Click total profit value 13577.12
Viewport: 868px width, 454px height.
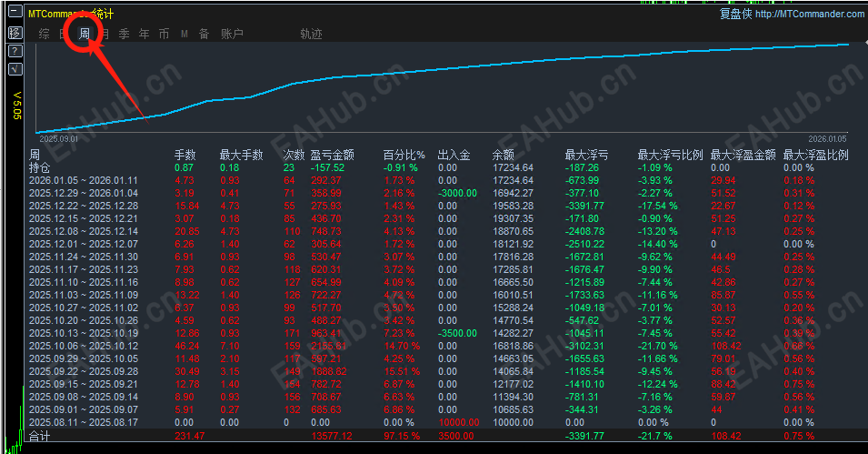[x=332, y=437]
